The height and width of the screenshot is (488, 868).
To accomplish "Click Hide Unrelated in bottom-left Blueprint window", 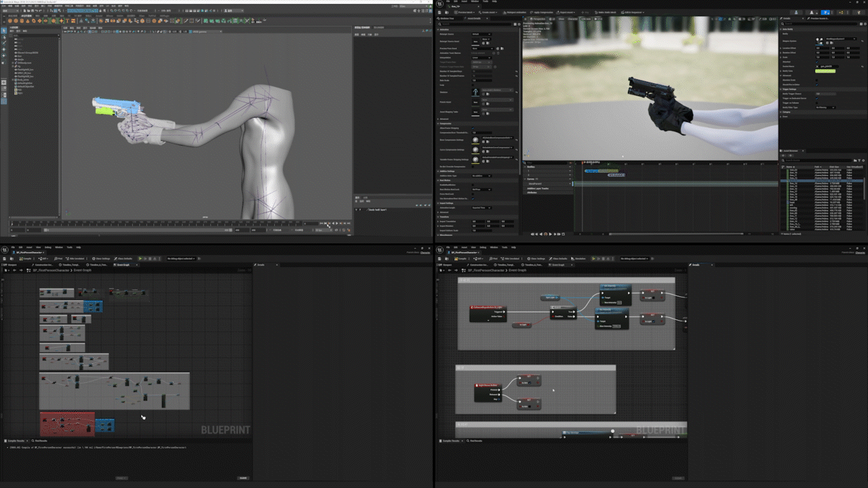I will click(75, 259).
